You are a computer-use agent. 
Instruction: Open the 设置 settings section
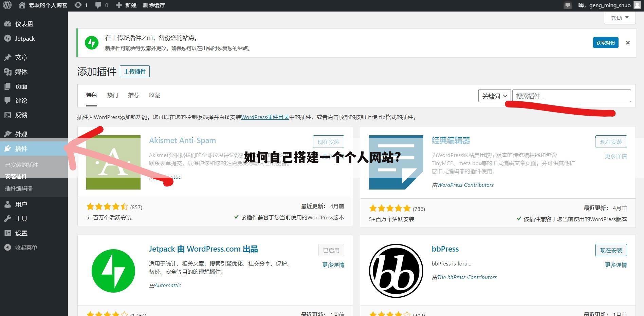tap(21, 233)
